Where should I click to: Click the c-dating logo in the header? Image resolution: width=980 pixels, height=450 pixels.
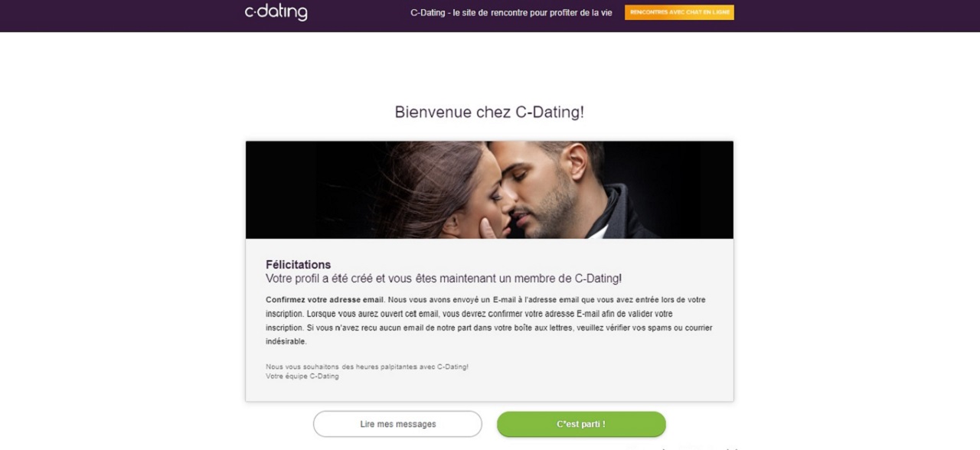click(276, 12)
